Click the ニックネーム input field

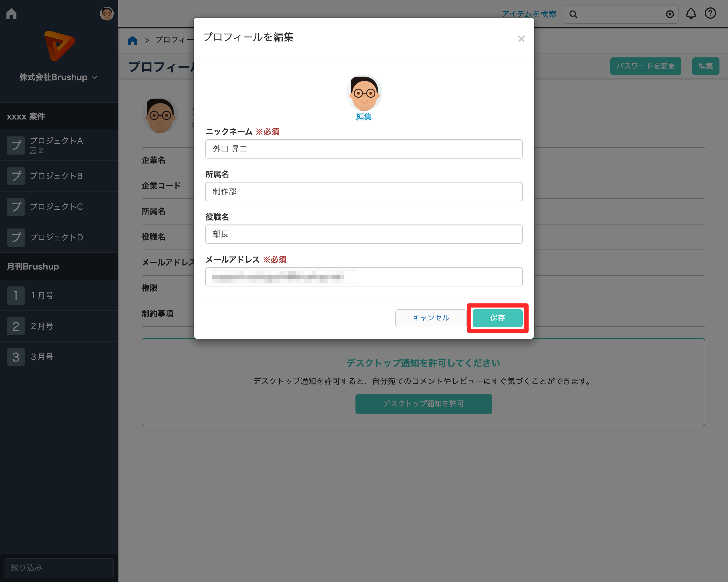(x=364, y=149)
